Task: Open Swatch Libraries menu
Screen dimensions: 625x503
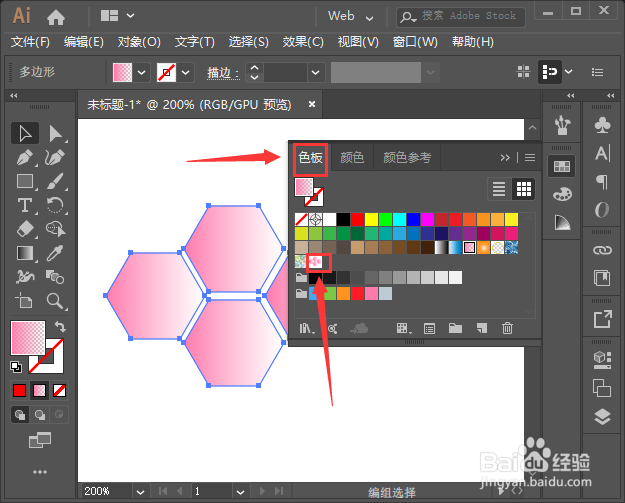Action: click(307, 328)
